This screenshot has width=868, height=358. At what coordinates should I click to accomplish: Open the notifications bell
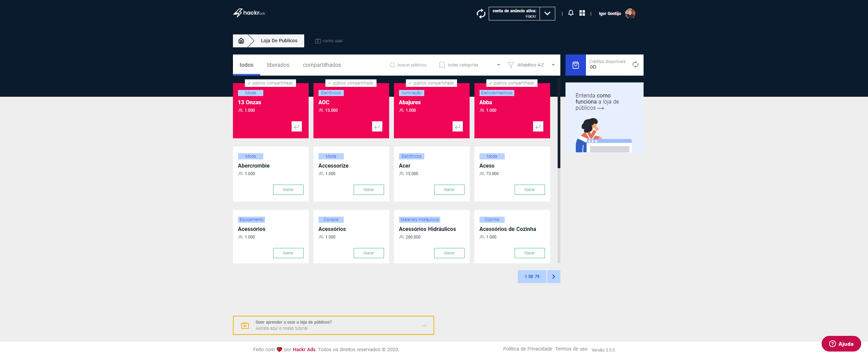coord(571,13)
